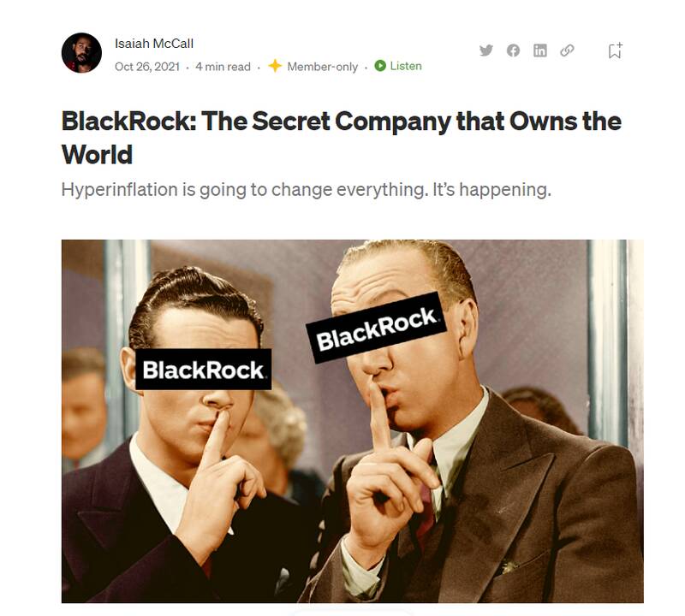This screenshot has height=616, width=685.
Task: Click the Member-only label
Action: pyautogui.click(x=323, y=67)
